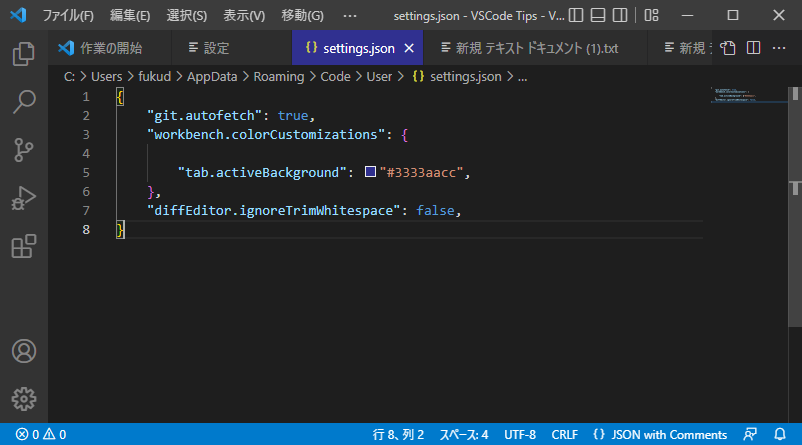The image size is (802, 445).
Task: Open the 表示(V) menu
Action: (244, 15)
